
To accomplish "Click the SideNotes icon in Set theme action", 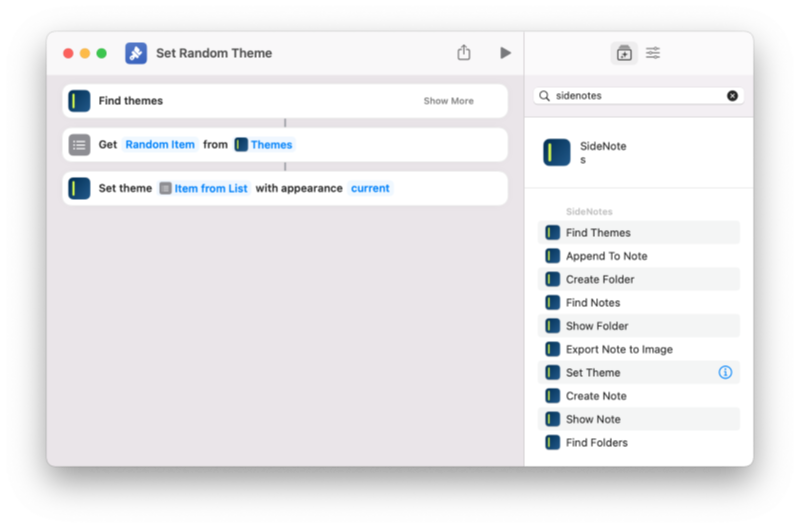I will [x=80, y=188].
